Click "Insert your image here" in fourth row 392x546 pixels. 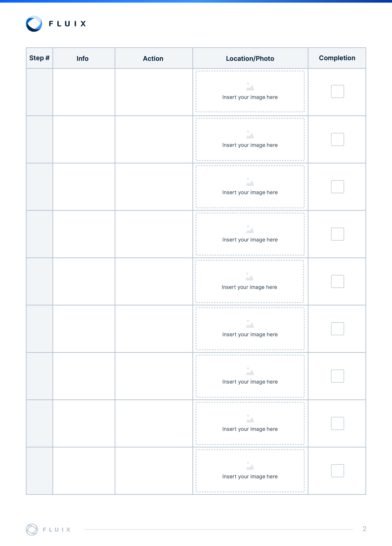pos(250,240)
